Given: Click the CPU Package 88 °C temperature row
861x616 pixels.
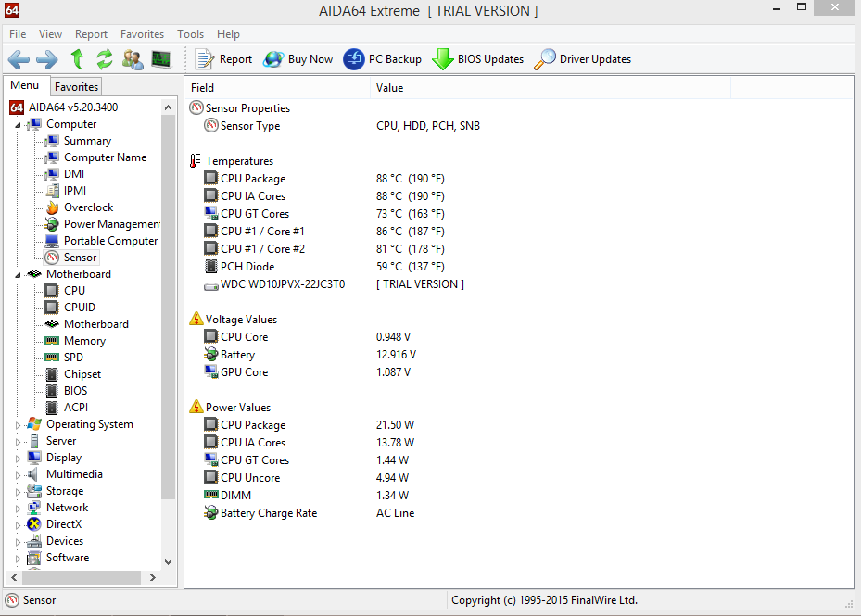Looking at the screenshot, I should (x=518, y=179).
